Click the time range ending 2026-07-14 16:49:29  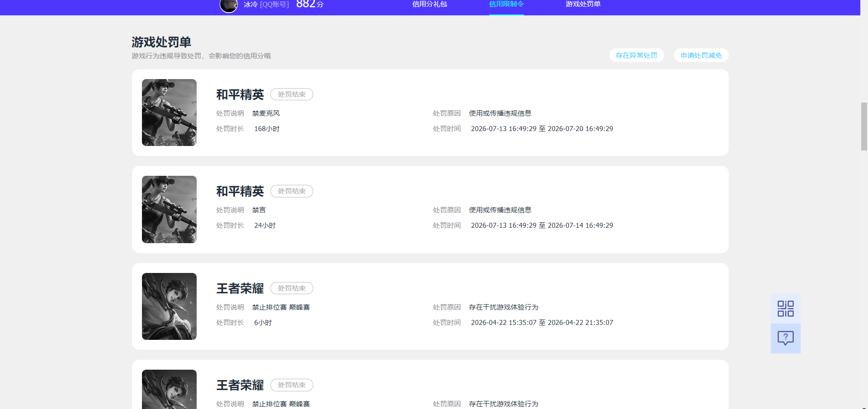542,226
